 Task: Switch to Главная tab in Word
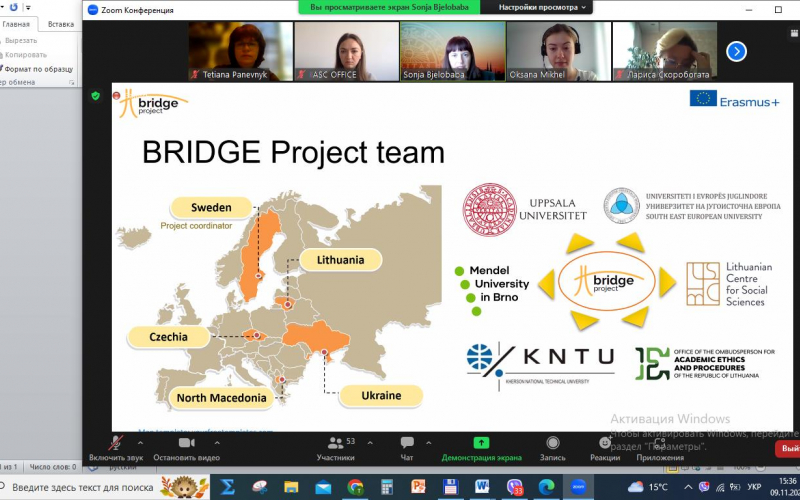pos(16,24)
